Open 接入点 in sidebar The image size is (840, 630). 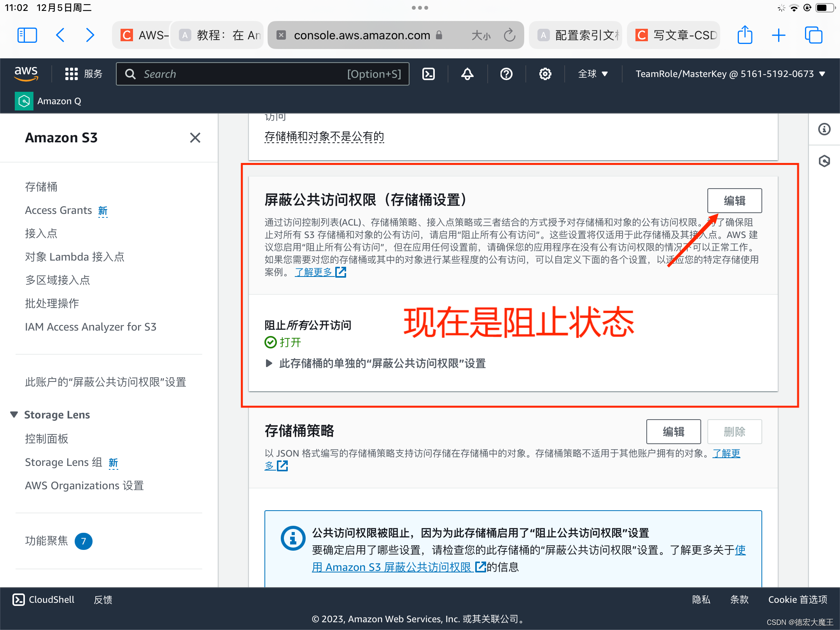(41, 234)
